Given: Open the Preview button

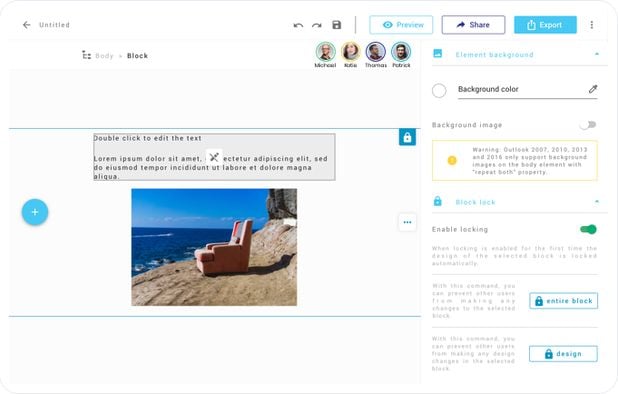Looking at the screenshot, I should [x=401, y=25].
